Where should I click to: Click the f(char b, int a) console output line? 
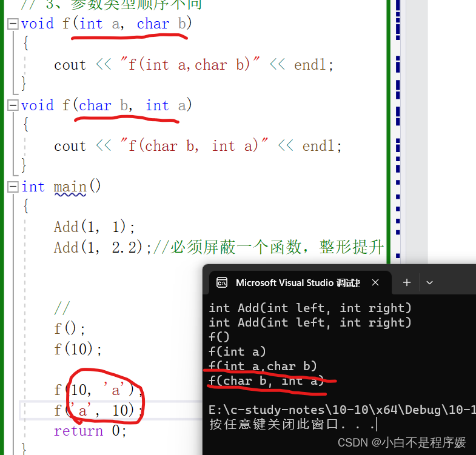(267, 380)
